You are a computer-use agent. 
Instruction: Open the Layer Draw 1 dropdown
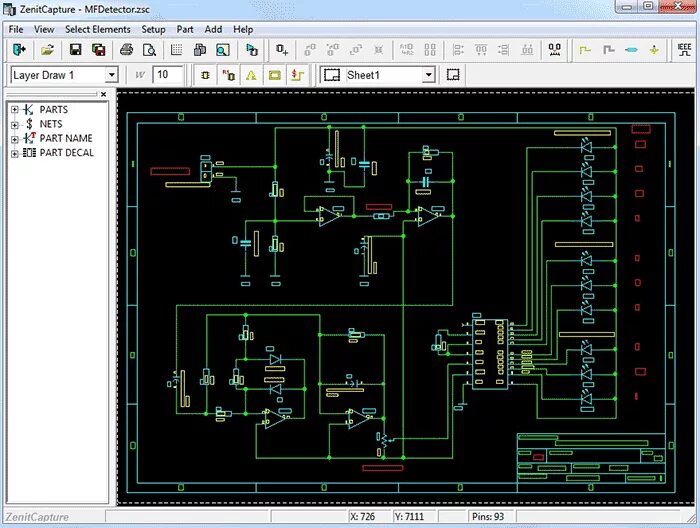pyautogui.click(x=112, y=75)
